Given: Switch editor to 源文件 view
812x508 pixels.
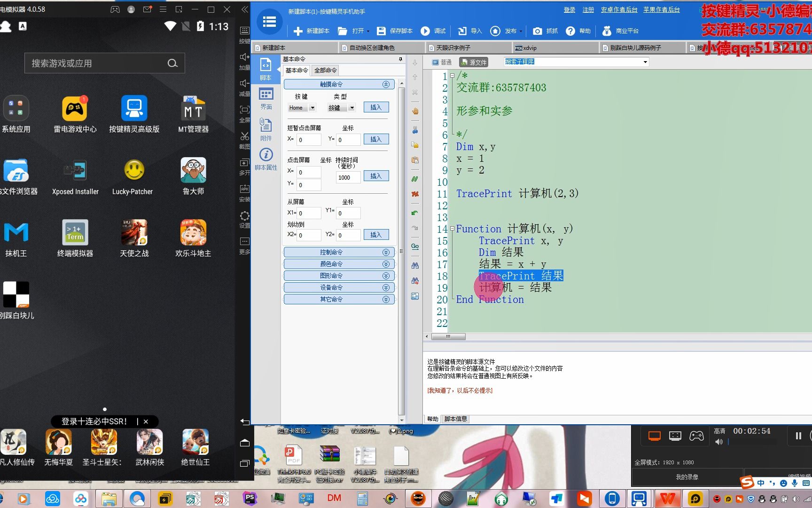Looking at the screenshot, I should [x=473, y=62].
